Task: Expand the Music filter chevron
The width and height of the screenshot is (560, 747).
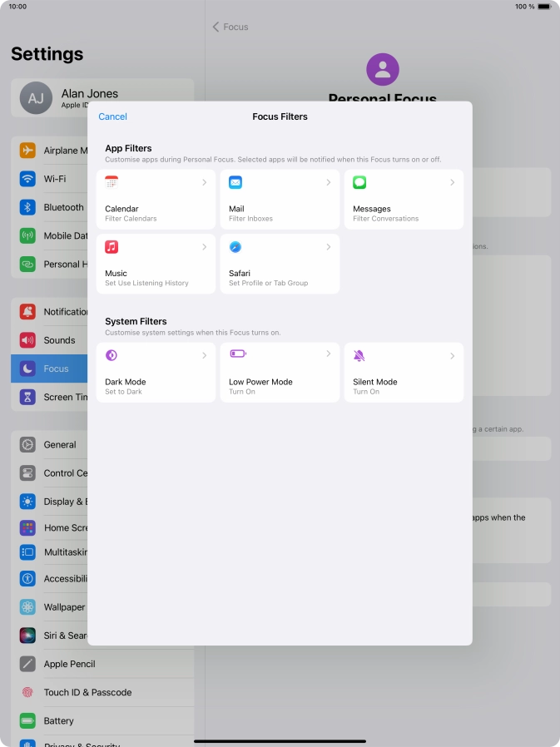Action: pos(205,247)
